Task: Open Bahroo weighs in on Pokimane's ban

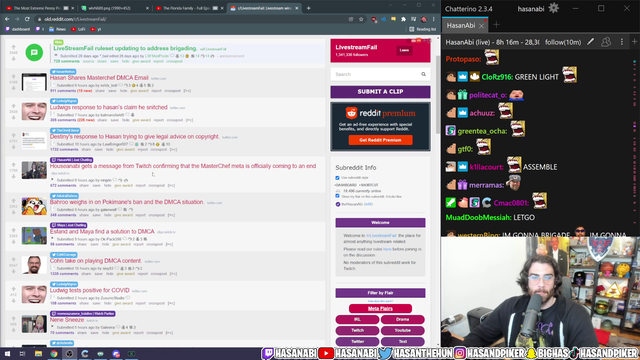Action: 127,202
